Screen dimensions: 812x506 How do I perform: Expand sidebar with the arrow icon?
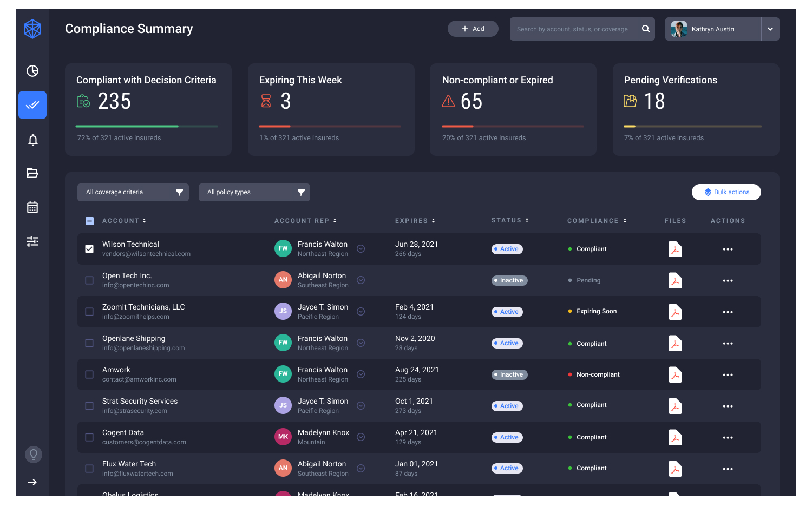(x=32, y=482)
